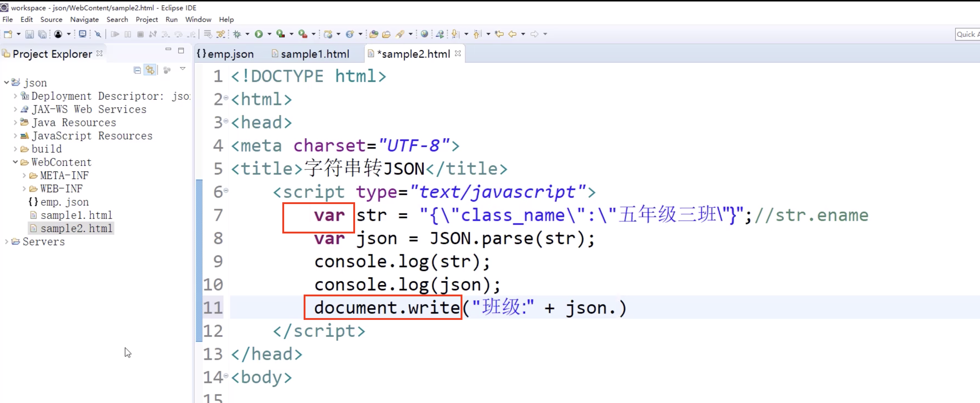Click the New Dynamic Web Project icon
This screenshot has height=403, width=980.
click(x=328, y=34)
